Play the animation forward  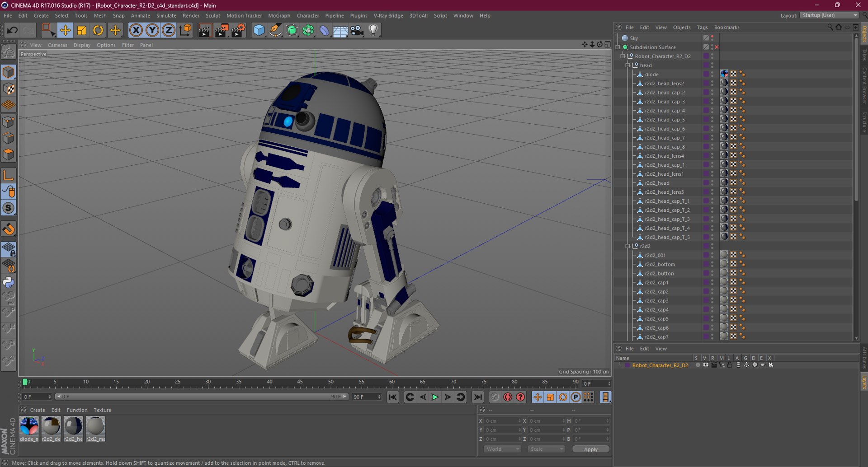[x=435, y=397]
